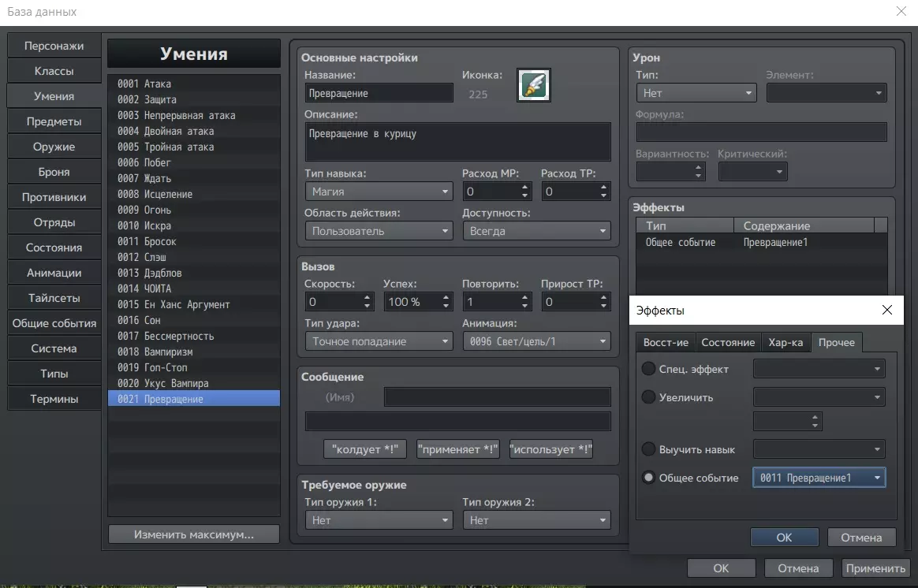Select skill 0013 Дэдблов

click(194, 273)
